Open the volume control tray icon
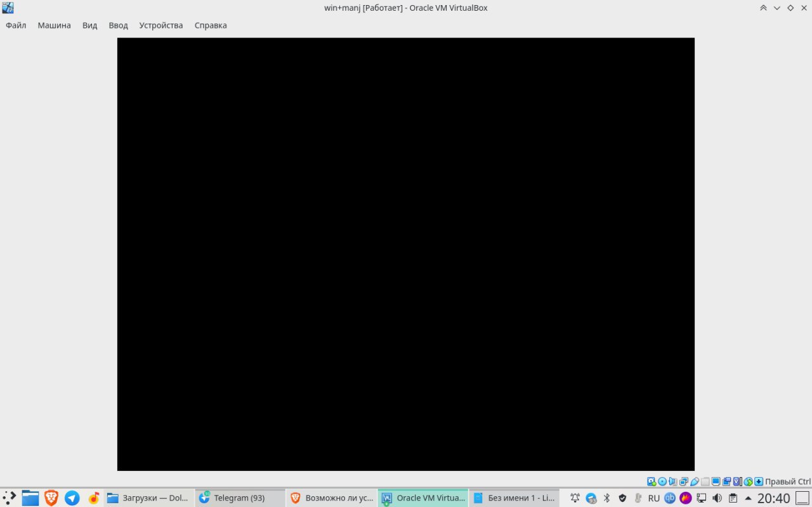The width and height of the screenshot is (812, 507). [717, 498]
